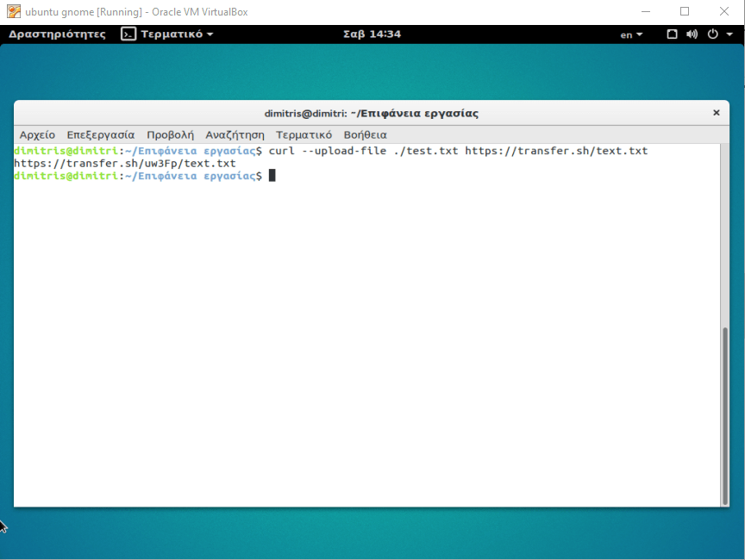Open the Προβολή menu
Image resolution: width=745 pixels, height=560 pixels.
170,135
